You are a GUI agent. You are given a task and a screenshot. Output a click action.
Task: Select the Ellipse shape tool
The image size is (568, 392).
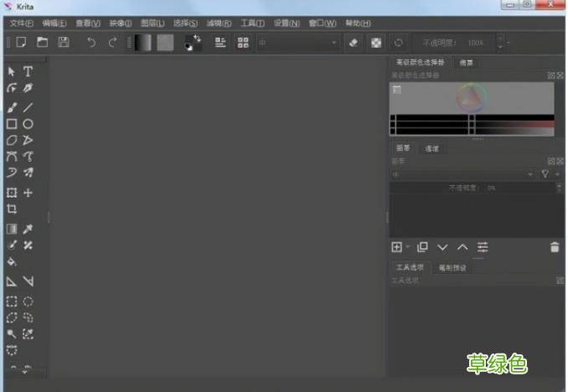[28, 124]
